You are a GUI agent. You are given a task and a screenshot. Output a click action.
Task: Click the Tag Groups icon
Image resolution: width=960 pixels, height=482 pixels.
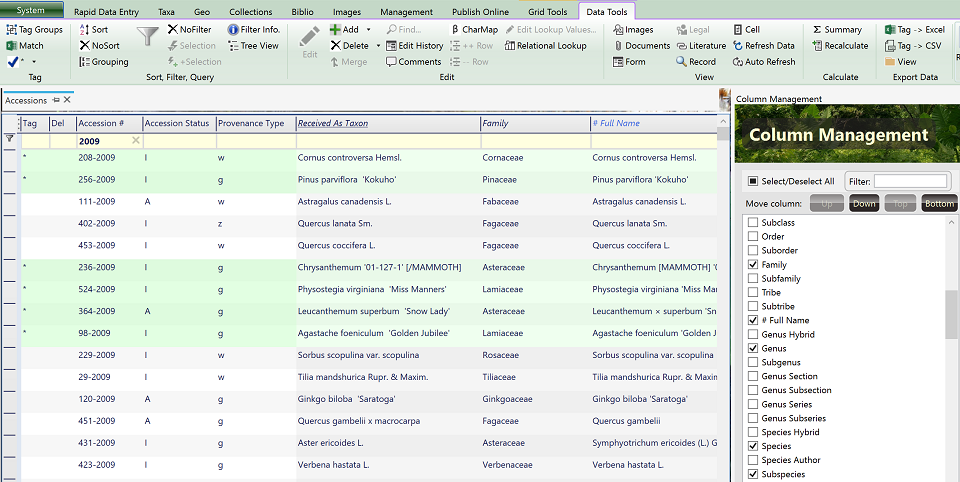click(11, 29)
